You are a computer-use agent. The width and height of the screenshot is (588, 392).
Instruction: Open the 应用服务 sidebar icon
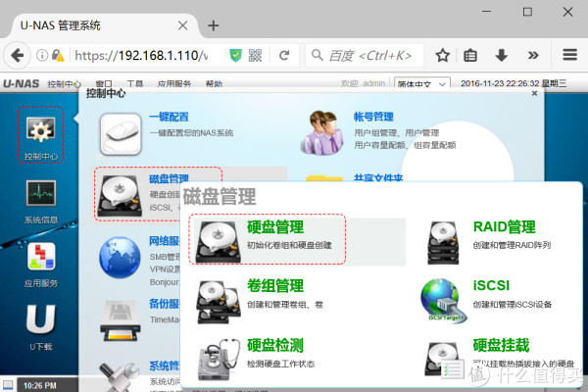coord(41,257)
